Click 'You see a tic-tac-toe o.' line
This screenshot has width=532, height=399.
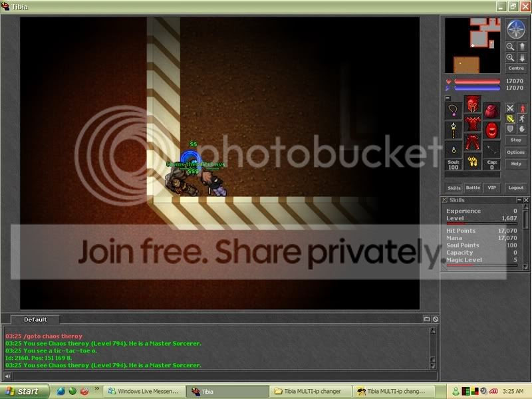[51, 351]
